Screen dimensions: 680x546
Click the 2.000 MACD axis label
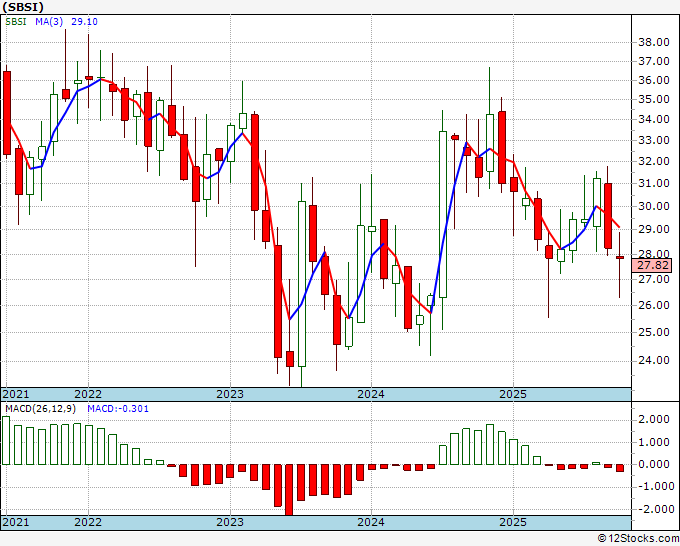coord(653,419)
